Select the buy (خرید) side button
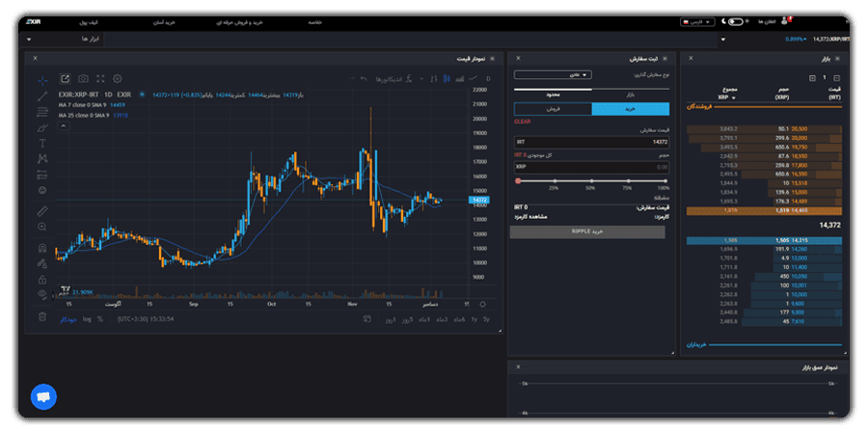The width and height of the screenshot is (868, 434). 631,109
